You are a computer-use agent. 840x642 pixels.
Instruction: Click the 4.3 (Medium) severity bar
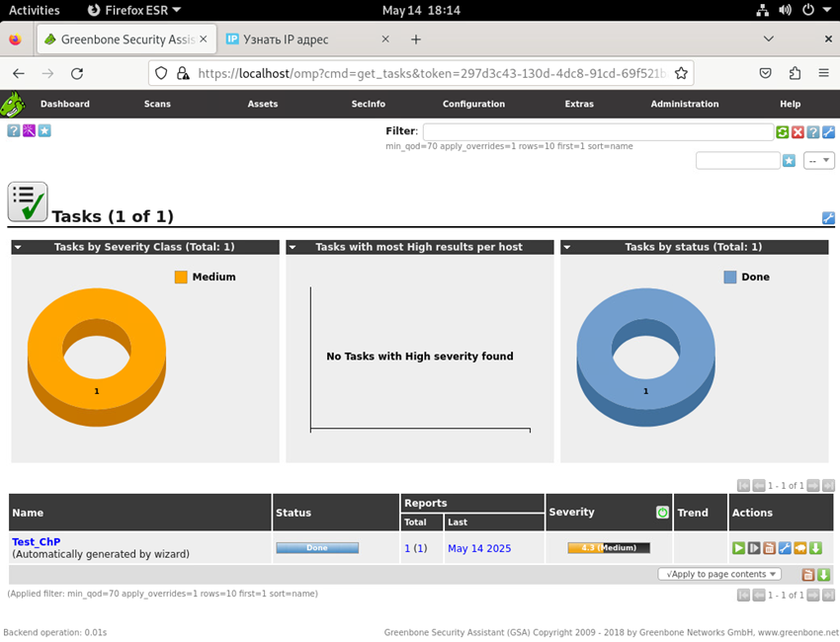(x=609, y=548)
